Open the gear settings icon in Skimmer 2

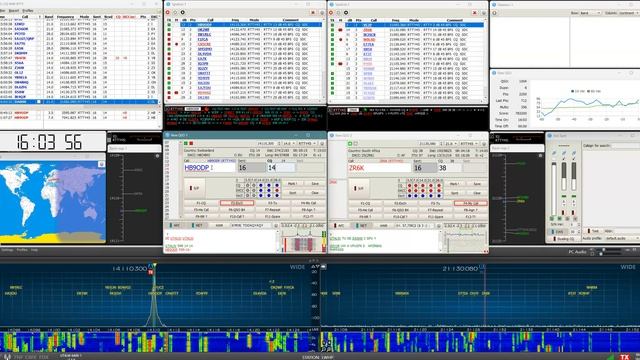483,13
